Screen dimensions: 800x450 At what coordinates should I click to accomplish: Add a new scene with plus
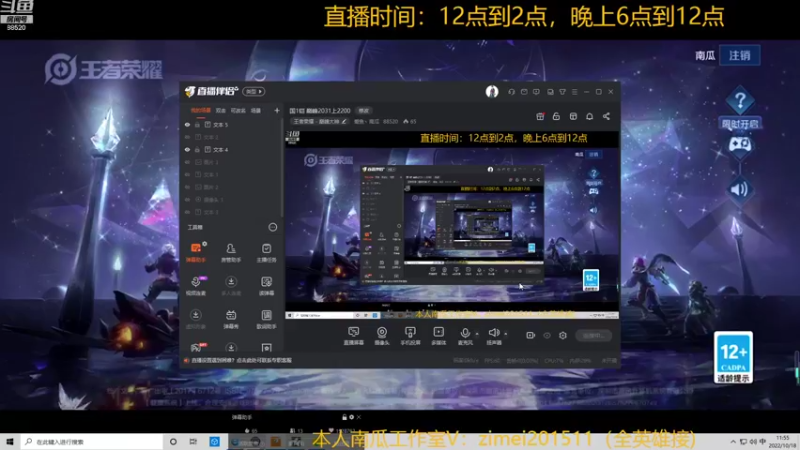(277, 110)
